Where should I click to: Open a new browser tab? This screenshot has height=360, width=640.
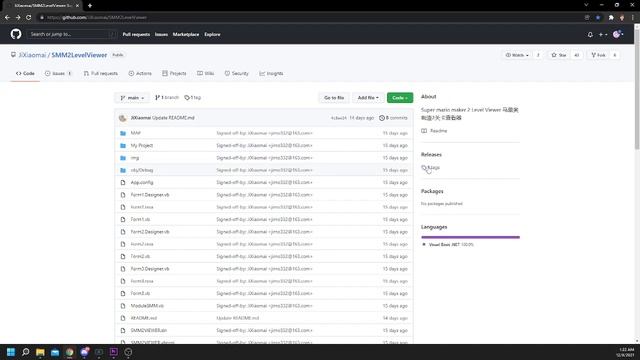[90, 6]
